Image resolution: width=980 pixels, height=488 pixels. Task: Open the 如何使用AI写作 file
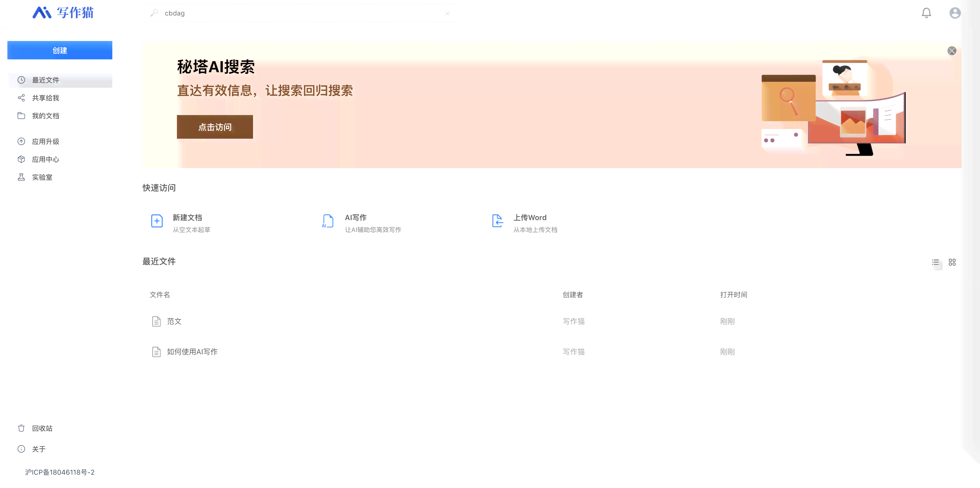click(192, 352)
